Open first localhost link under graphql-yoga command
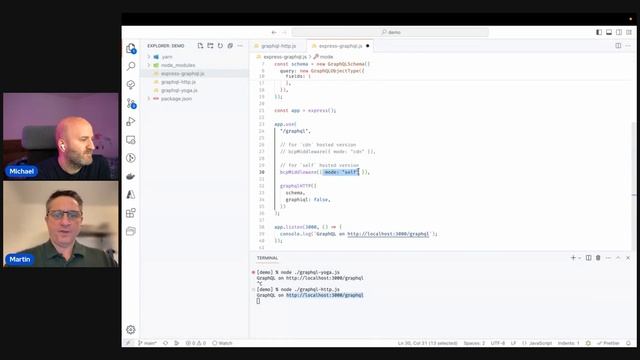 pyautogui.click(x=324, y=278)
